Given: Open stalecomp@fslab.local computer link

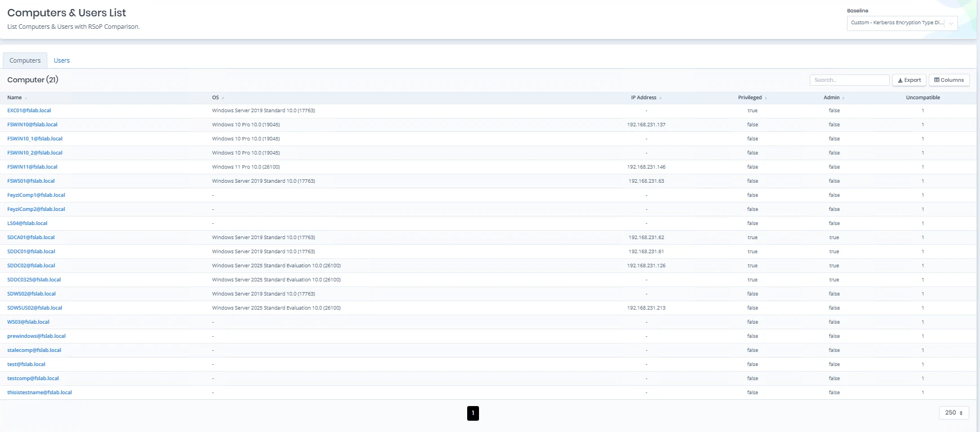Looking at the screenshot, I should tap(34, 350).
